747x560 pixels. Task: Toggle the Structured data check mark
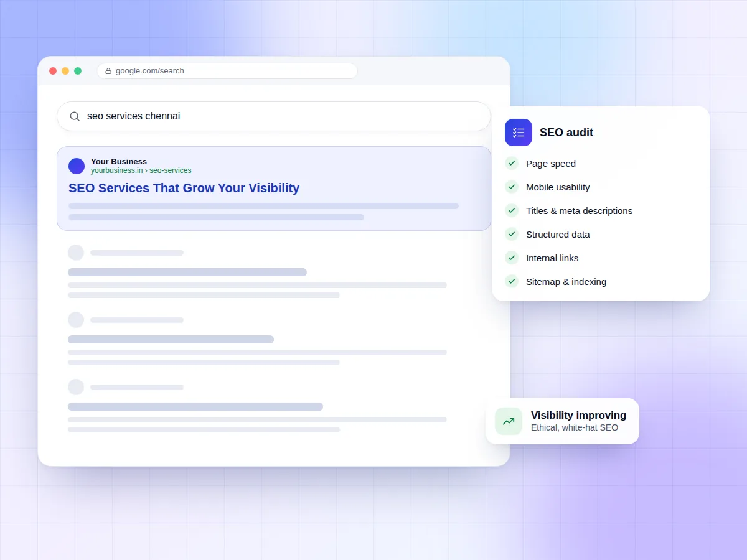click(512, 234)
